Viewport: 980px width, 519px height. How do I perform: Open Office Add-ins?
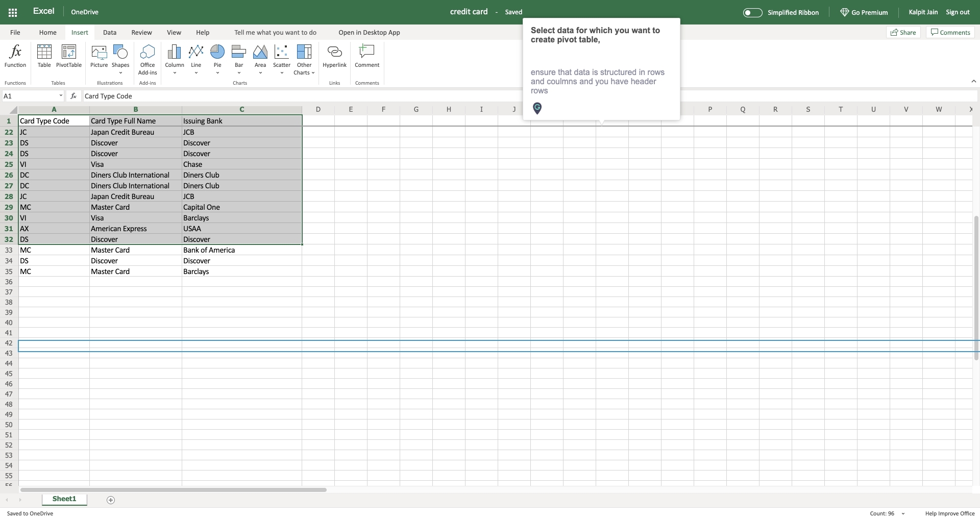[148, 60]
